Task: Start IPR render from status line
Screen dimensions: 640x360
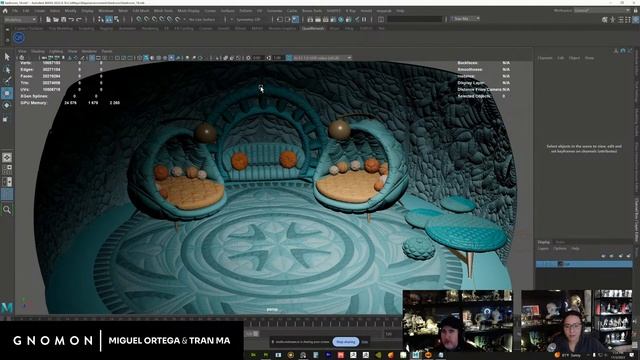Action: [326, 19]
